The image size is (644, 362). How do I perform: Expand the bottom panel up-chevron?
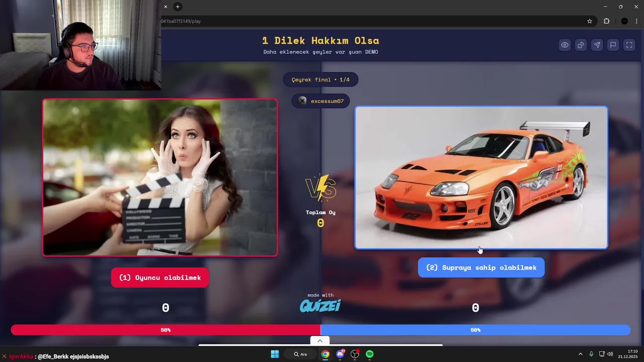319,341
